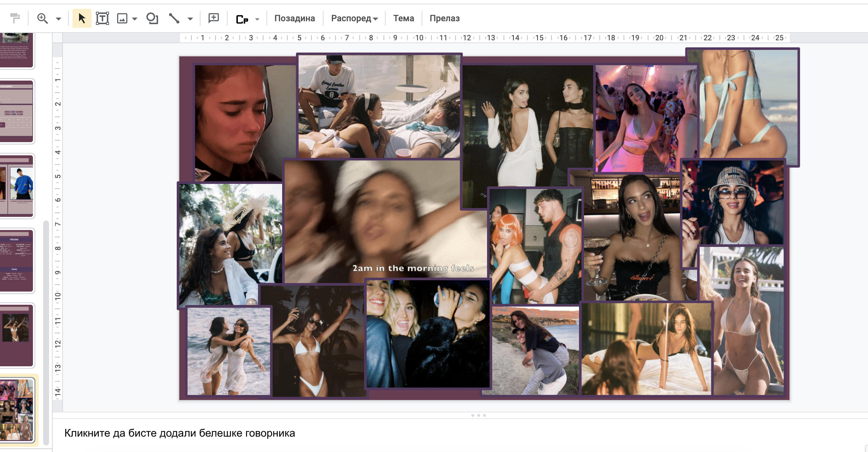Click the filmstrip vertical scrollbar

pyautogui.click(x=46, y=332)
